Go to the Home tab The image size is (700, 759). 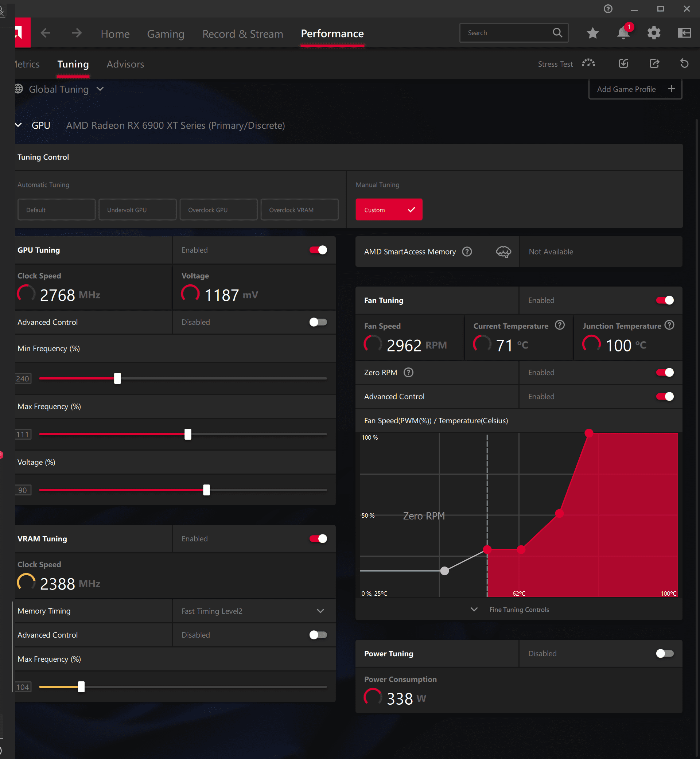115,34
